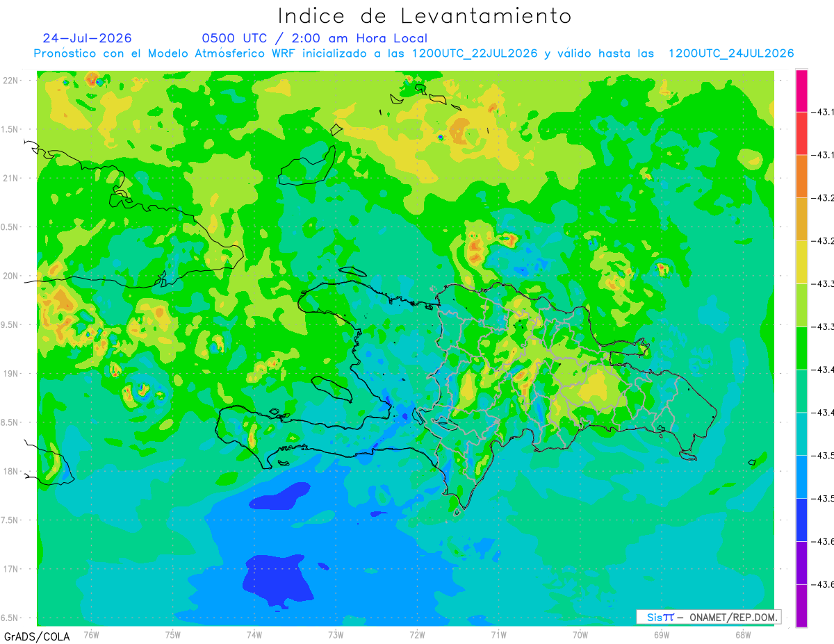Pick the bright green legend swatch
The image size is (834, 644).
[801, 348]
